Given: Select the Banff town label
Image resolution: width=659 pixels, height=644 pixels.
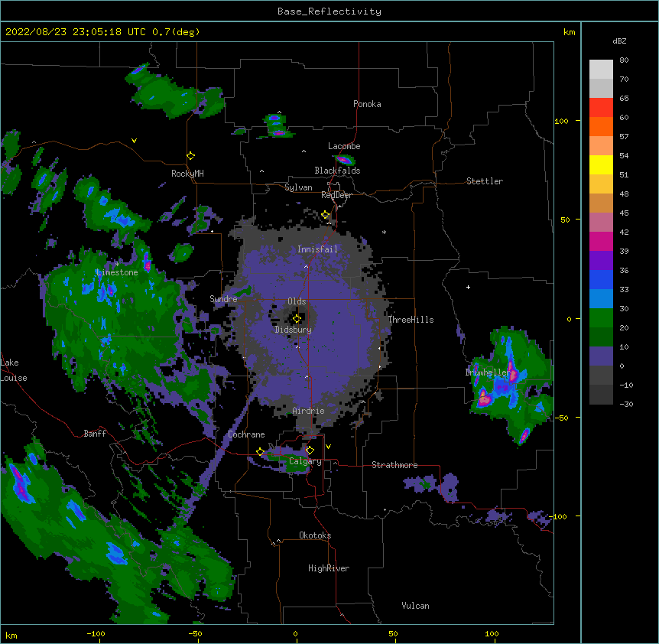Looking at the screenshot, I should [x=95, y=434].
